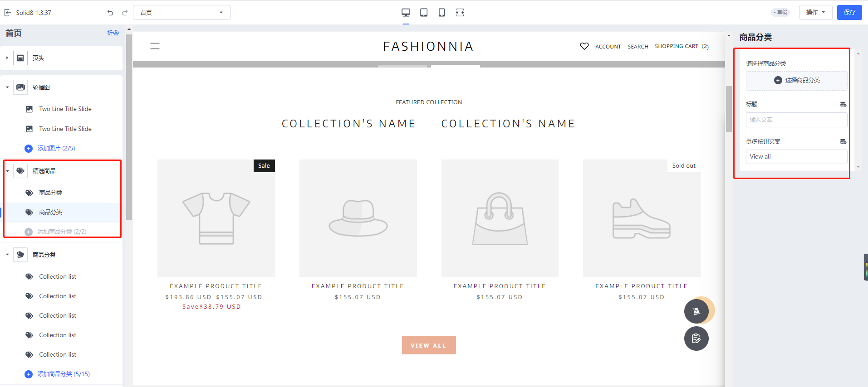Screen dimensions: 868x387
Task: Switch to desktop preview icon
Action: coord(406,13)
